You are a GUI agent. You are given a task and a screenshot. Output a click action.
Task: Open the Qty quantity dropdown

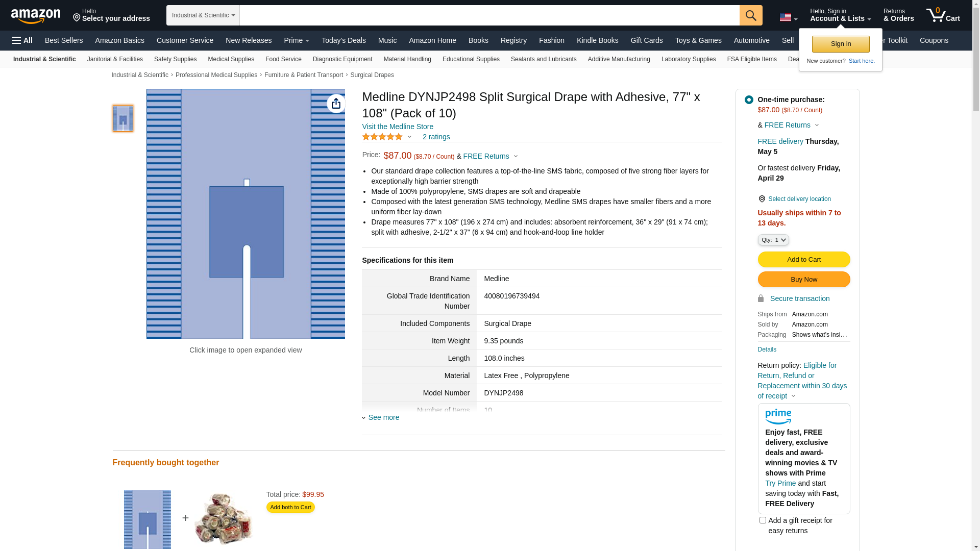click(773, 240)
